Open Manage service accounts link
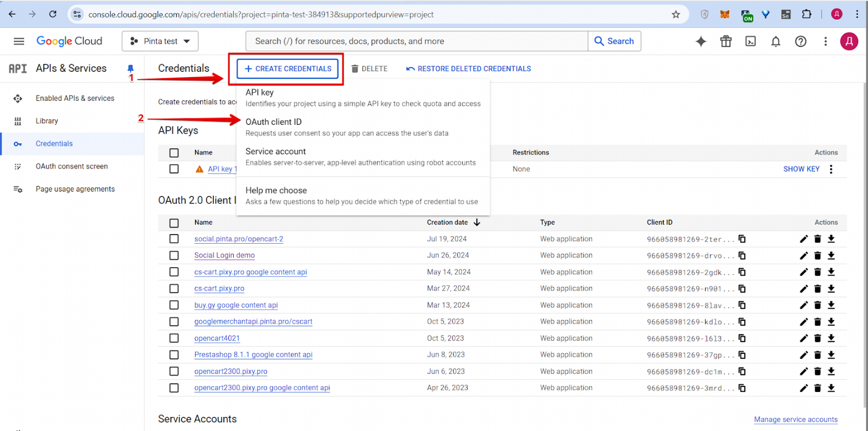 (x=796, y=420)
